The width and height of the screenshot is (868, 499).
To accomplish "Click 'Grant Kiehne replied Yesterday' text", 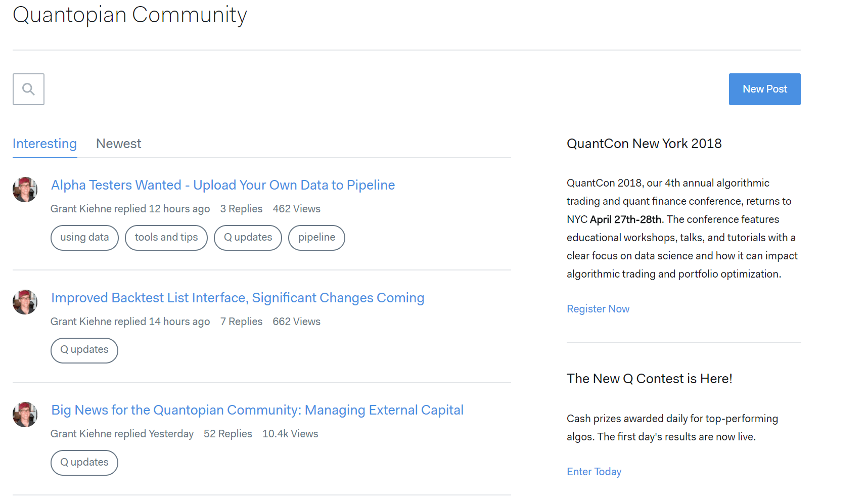I will [122, 434].
